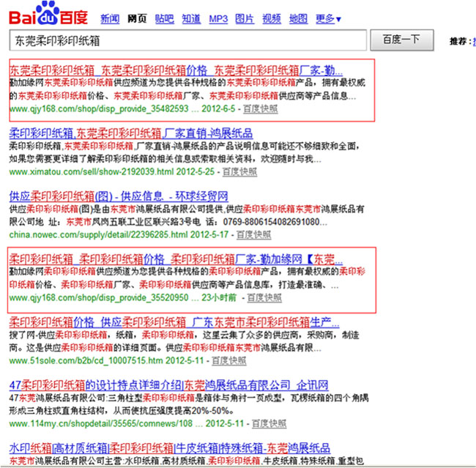Open 百度快照 for the 114my.cn result
476x468 pixels.
coord(269,423)
